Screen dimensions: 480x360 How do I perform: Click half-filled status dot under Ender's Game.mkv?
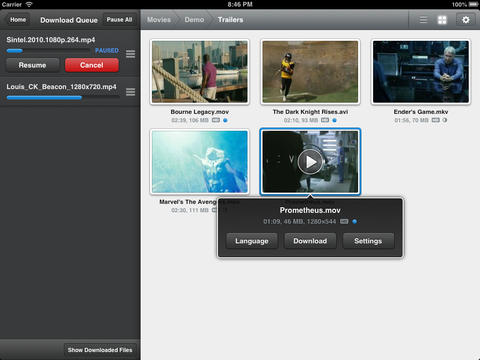pyautogui.click(x=445, y=120)
